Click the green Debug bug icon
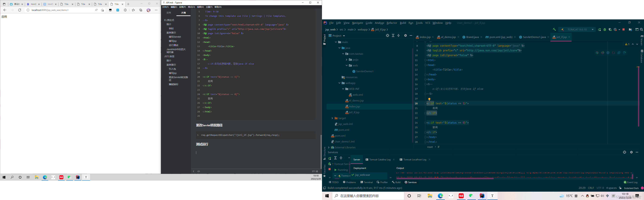644x200 pixels. (605, 30)
